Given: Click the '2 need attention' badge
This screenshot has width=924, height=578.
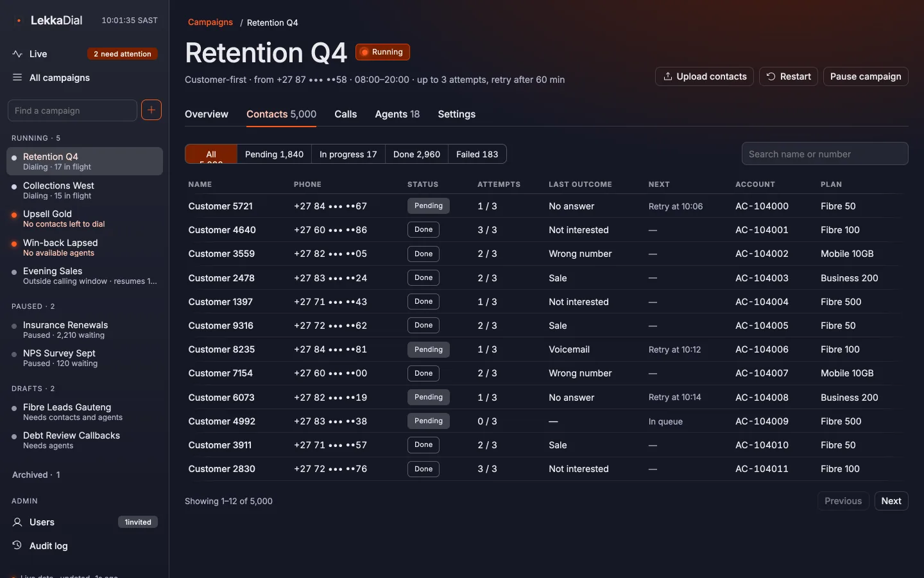Looking at the screenshot, I should (x=123, y=54).
